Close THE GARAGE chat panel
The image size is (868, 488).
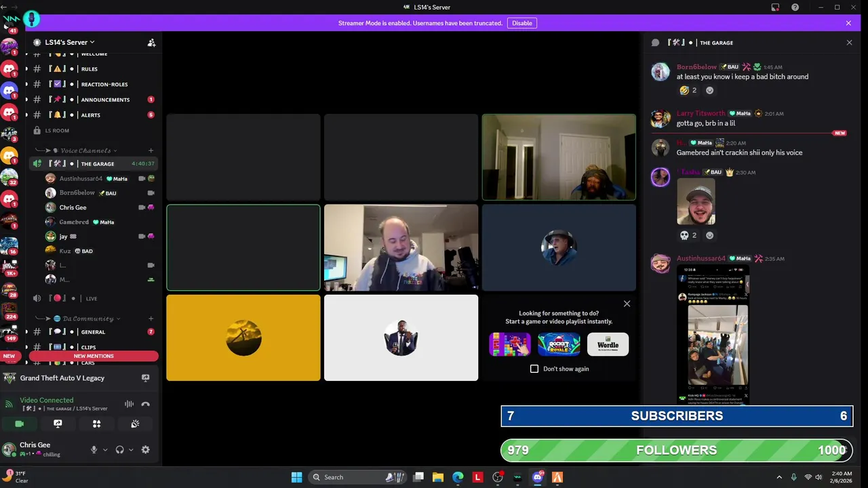click(x=849, y=43)
